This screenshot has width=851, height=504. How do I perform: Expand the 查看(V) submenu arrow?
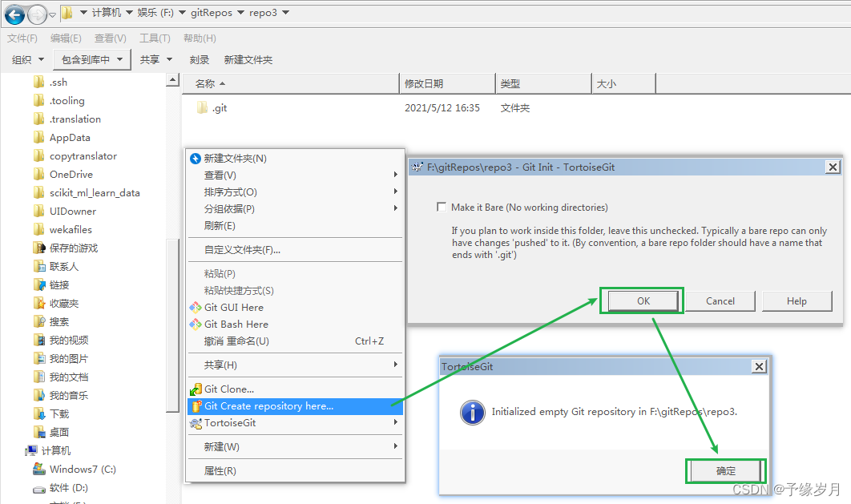click(396, 175)
